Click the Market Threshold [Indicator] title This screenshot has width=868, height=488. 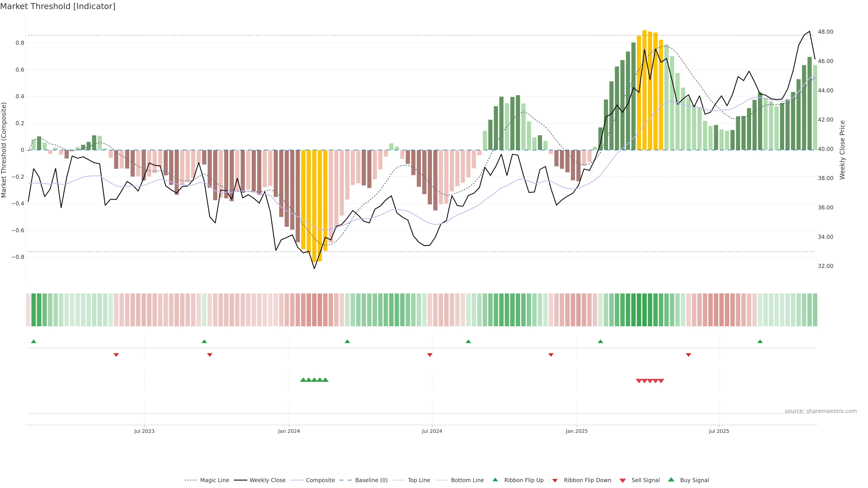point(58,6)
